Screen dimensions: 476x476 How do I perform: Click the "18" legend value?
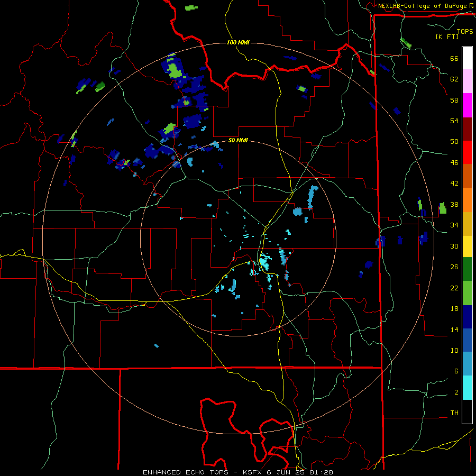point(454,309)
